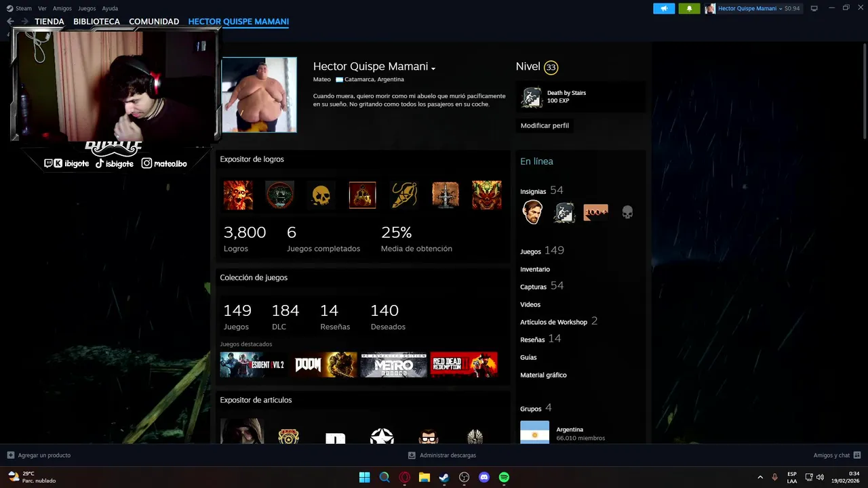This screenshot has width=868, height=488.
Task: Select the golden feather achievement icon
Action: tap(404, 195)
